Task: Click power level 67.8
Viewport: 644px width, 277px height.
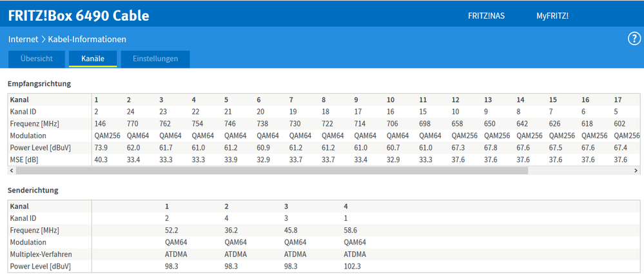Action: tap(491, 148)
